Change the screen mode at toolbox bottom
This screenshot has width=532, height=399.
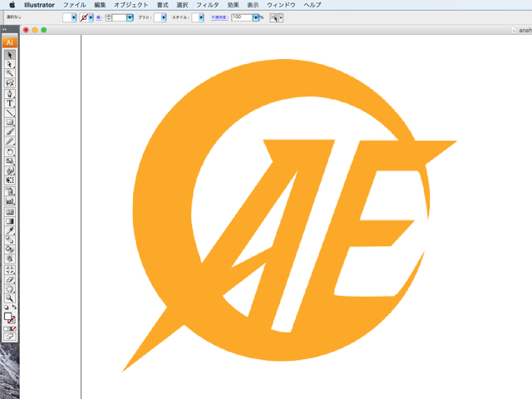(9, 337)
